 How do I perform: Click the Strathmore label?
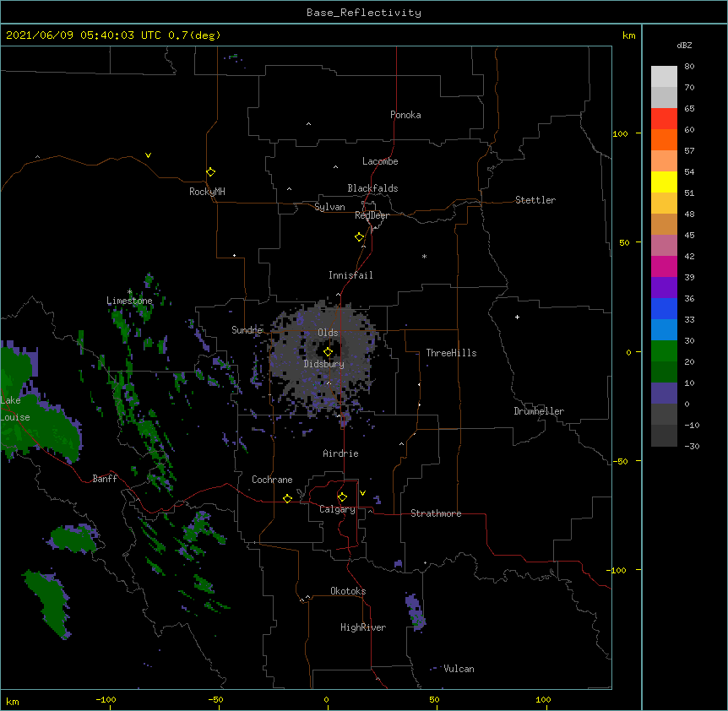436,513
